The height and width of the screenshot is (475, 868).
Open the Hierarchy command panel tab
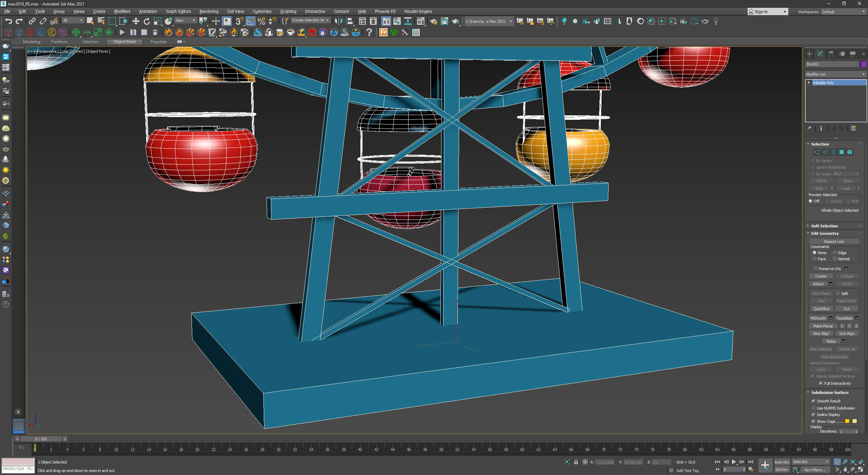coord(831,54)
